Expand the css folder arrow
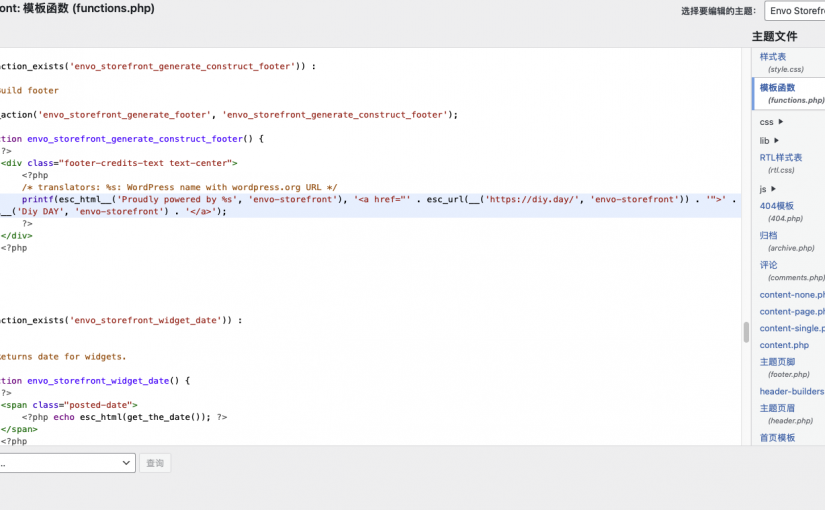This screenshot has width=825, height=510. coord(781,122)
